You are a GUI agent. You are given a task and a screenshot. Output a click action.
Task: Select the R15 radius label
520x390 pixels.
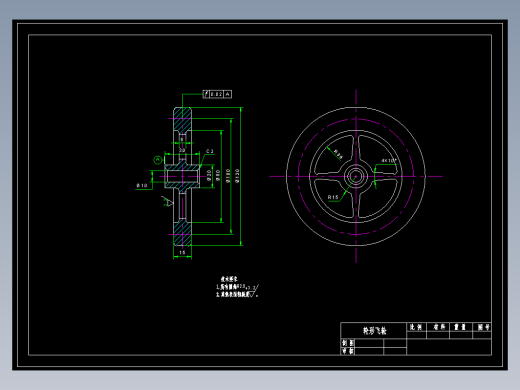(333, 197)
